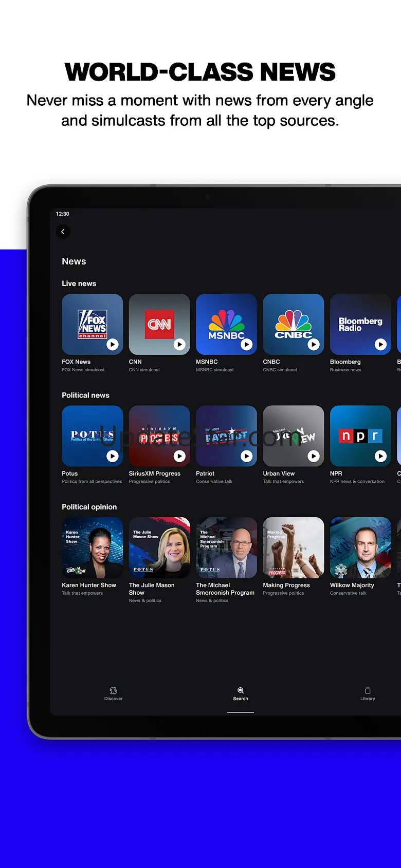Open the Wilkow Majority show thumbnail
The image size is (401, 868).
point(360,548)
